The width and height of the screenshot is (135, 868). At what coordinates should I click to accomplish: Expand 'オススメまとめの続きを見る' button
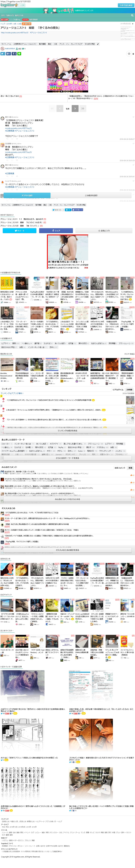point(68,550)
